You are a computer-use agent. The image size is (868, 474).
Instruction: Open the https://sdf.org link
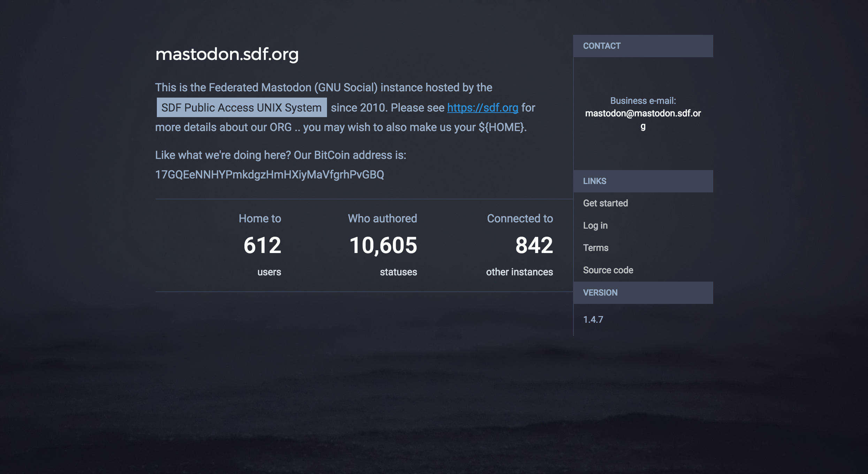coord(482,108)
